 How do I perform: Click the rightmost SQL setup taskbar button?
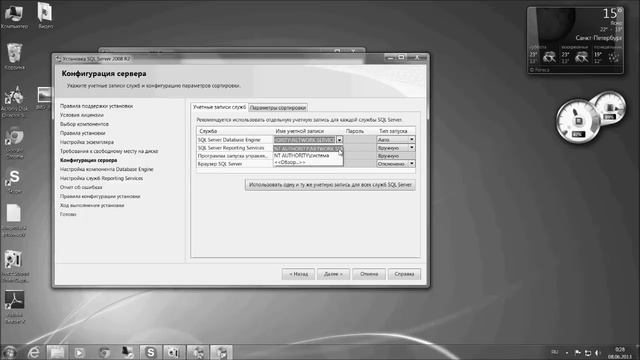pos(222,352)
